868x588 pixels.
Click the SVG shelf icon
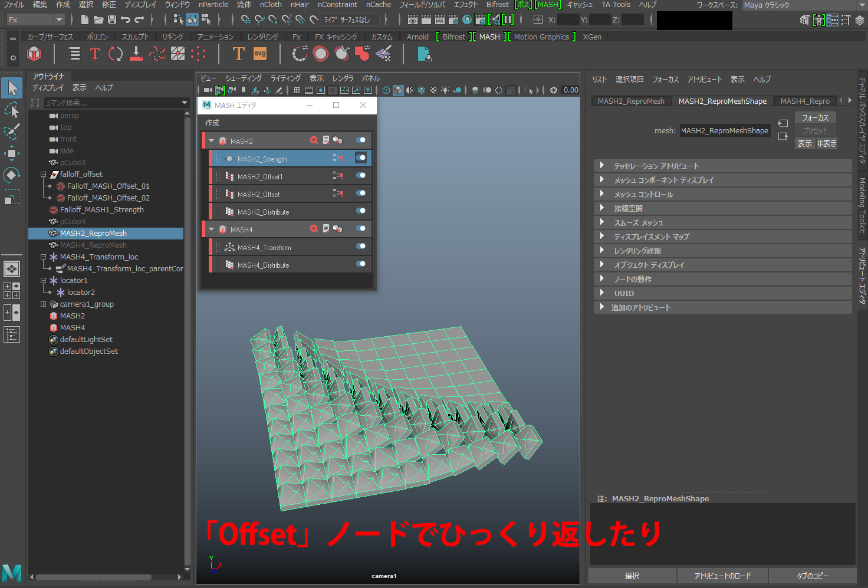[x=260, y=54]
